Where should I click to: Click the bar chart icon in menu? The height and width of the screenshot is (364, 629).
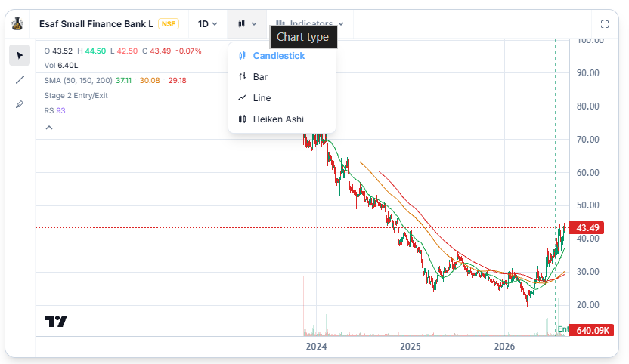[242, 76]
